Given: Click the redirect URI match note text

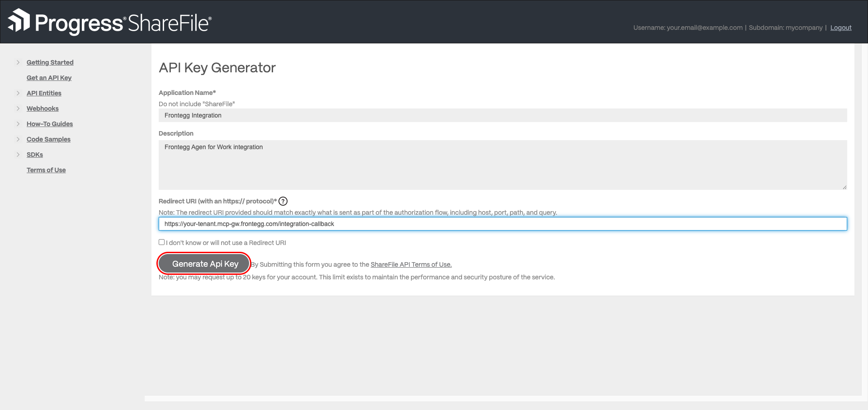Looking at the screenshot, I should click(358, 212).
